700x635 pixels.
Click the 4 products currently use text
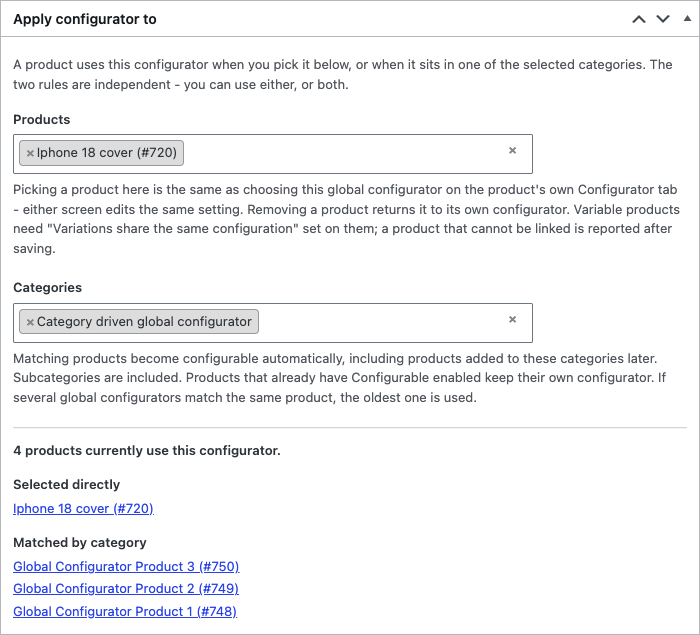[x=147, y=451]
